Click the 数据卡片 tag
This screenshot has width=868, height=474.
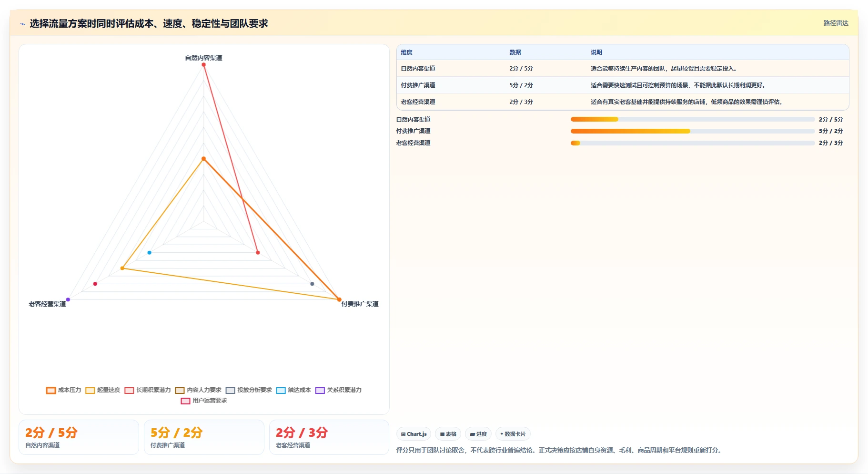[x=513, y=434]
